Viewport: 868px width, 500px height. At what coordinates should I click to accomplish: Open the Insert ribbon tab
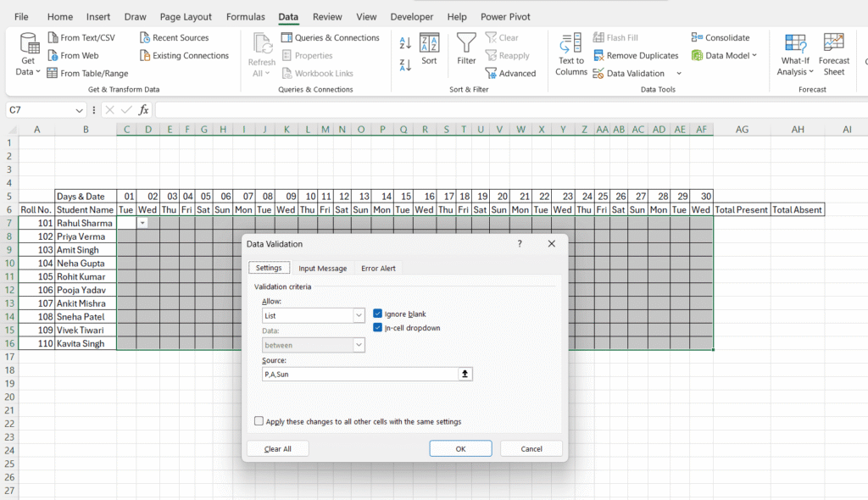(x=98, y=17)
